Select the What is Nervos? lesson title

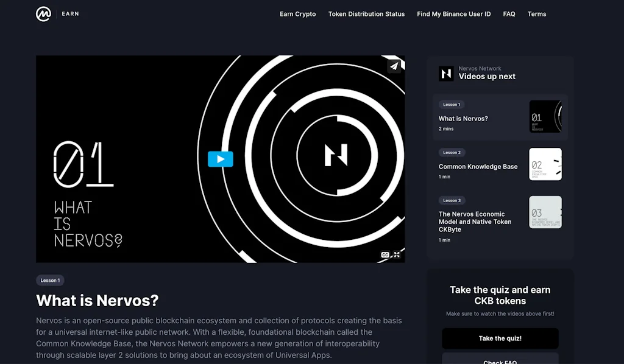click(463, 119)
